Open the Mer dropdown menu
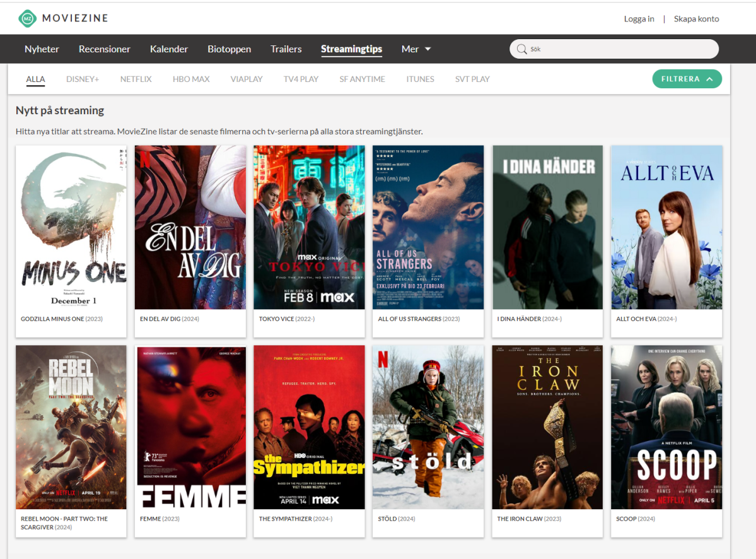 (416, 49)
